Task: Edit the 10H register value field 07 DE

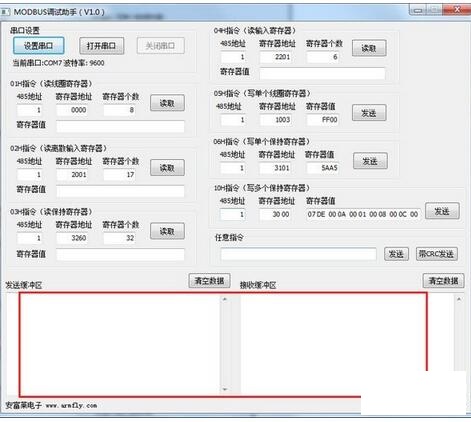Action: tap(363, 214)
